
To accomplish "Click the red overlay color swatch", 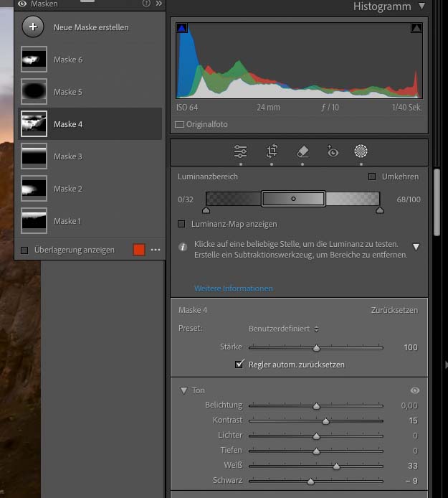I will point(139,250).
